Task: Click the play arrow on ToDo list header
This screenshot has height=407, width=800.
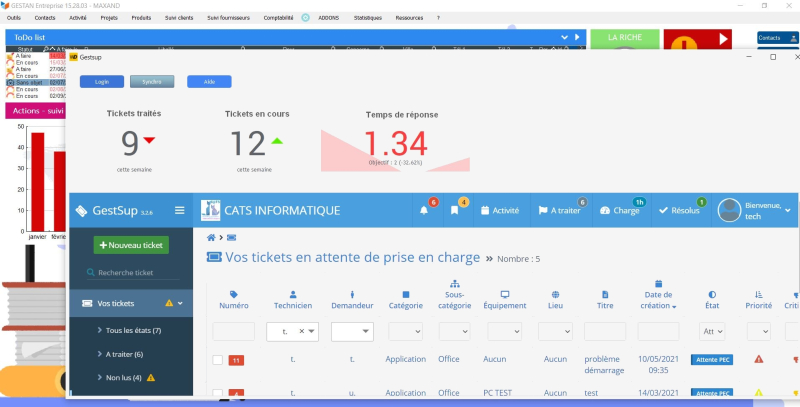Action: (577, 37)
